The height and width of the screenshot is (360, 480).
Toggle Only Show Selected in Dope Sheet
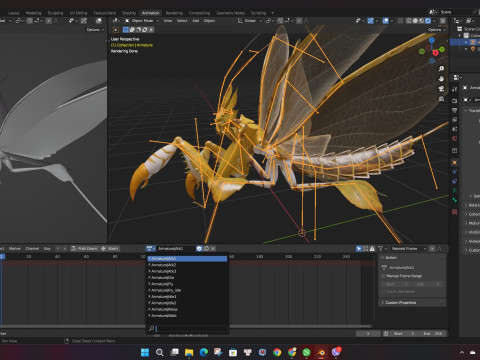click(x=359, y=249)
